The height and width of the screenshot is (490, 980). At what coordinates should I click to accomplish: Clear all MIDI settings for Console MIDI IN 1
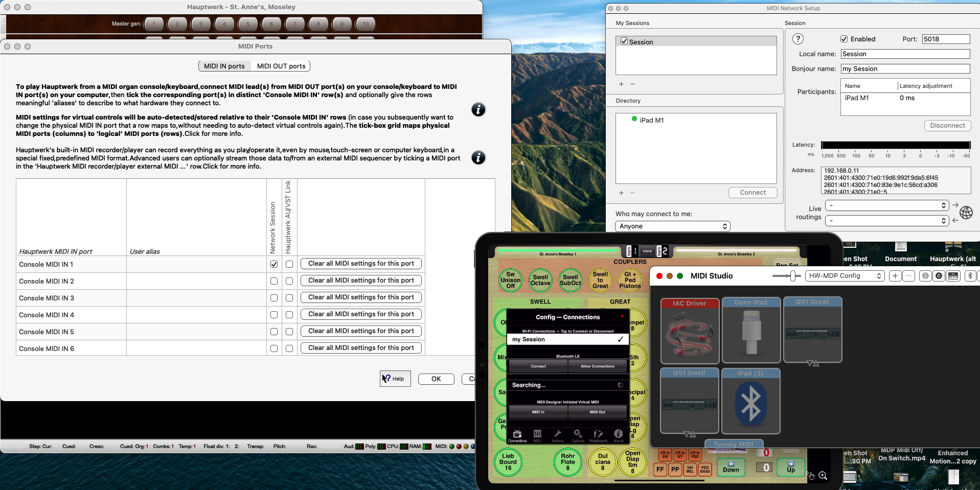click(361, 264)
